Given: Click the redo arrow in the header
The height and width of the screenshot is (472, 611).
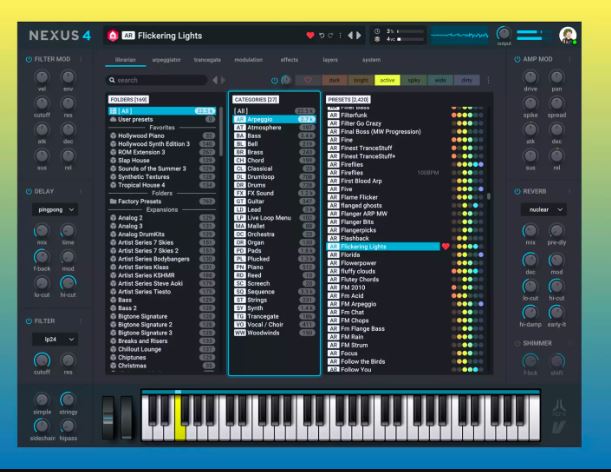Looking at the screenshot, I should pos(330,35).
